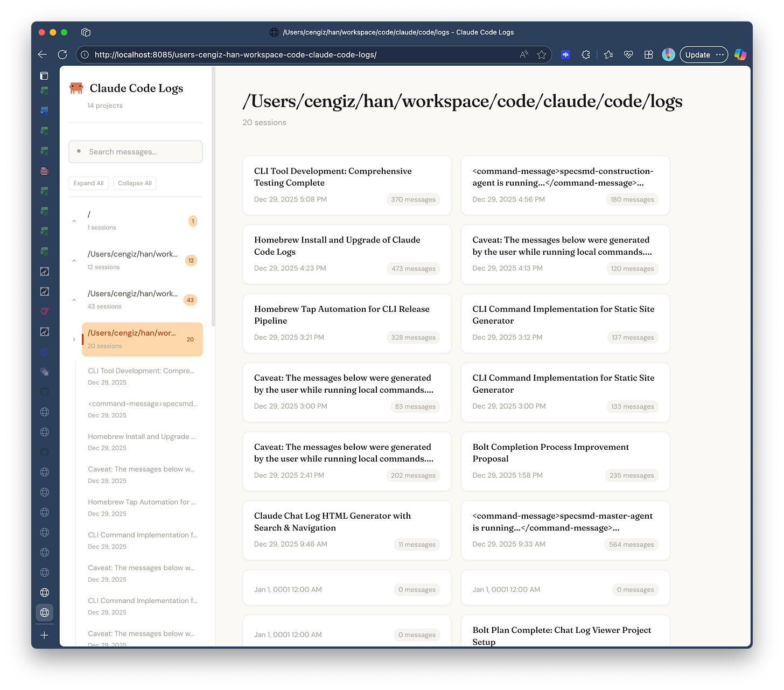Go back with the browser back arrow

(x=43, y=54)
